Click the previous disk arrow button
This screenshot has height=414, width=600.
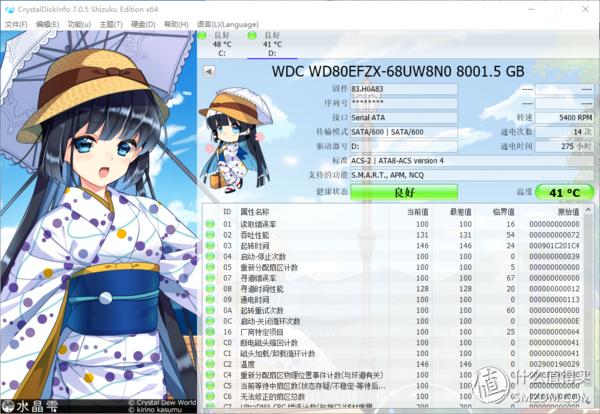[209, 72]
